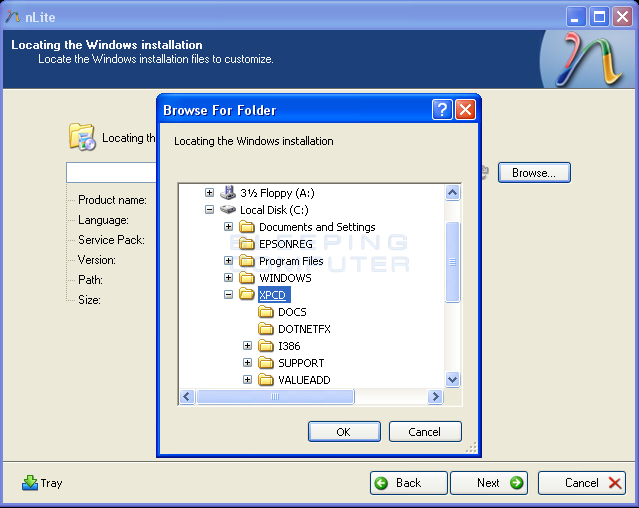This screenshot has height=508, width=639.
Task: Click the SUPPORT folder icon
Action: 266,363
